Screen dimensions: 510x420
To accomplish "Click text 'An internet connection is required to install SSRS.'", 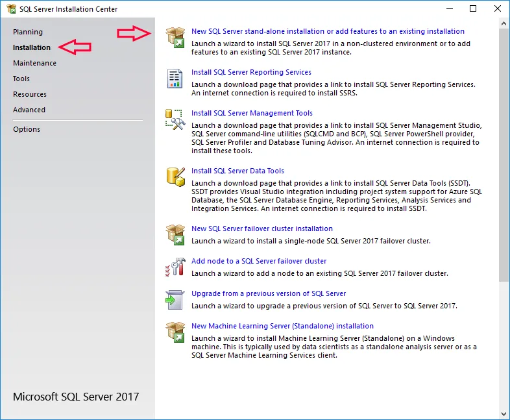I will click(x=274, y=93).
